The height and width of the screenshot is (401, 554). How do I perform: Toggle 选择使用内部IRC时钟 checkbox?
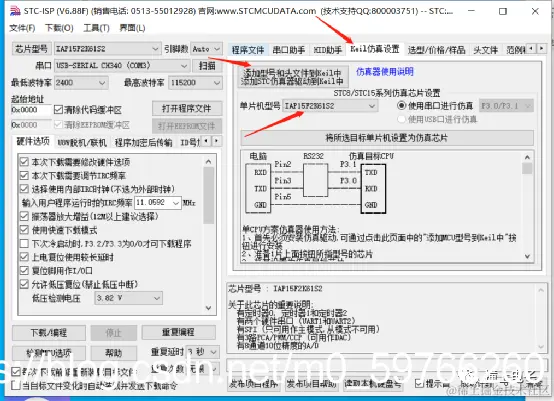pos(24,189)
